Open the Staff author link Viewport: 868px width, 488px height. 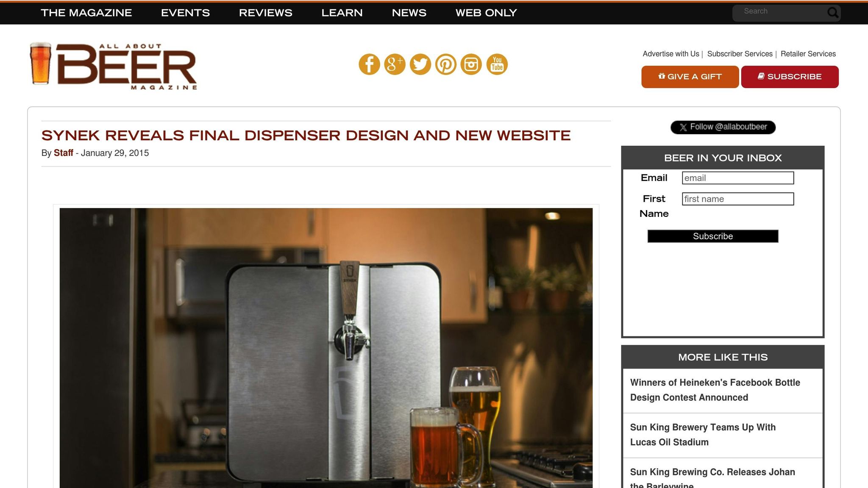[x=64, y=153]
